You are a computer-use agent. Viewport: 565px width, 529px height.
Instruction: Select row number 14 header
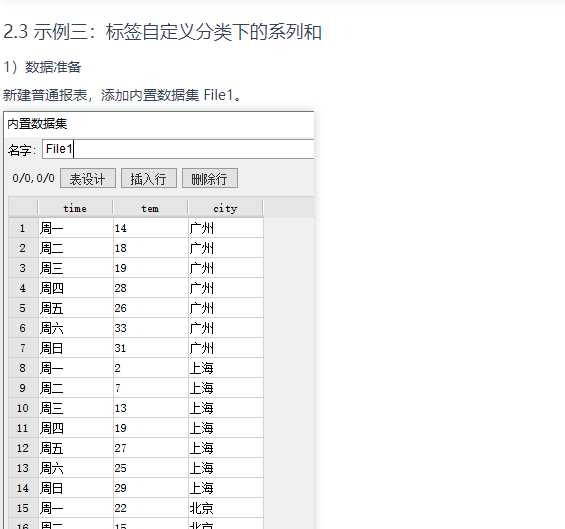[23, 488]
